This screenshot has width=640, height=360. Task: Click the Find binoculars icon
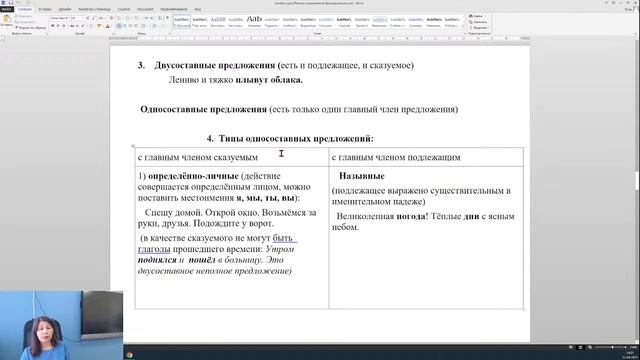(x=471, y=16)
